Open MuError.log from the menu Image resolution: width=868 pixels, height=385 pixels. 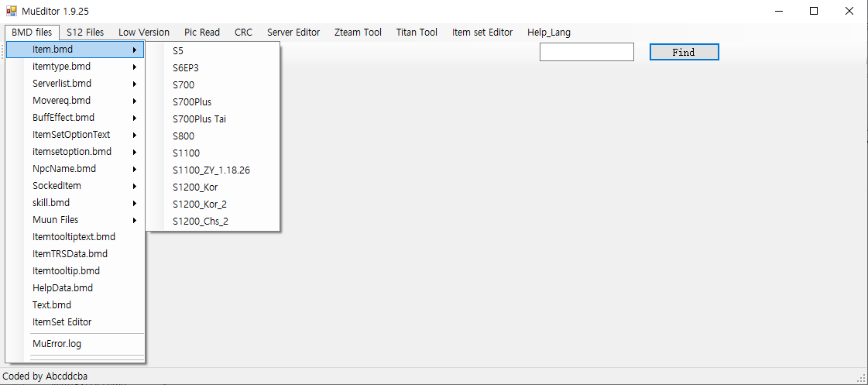75,343
